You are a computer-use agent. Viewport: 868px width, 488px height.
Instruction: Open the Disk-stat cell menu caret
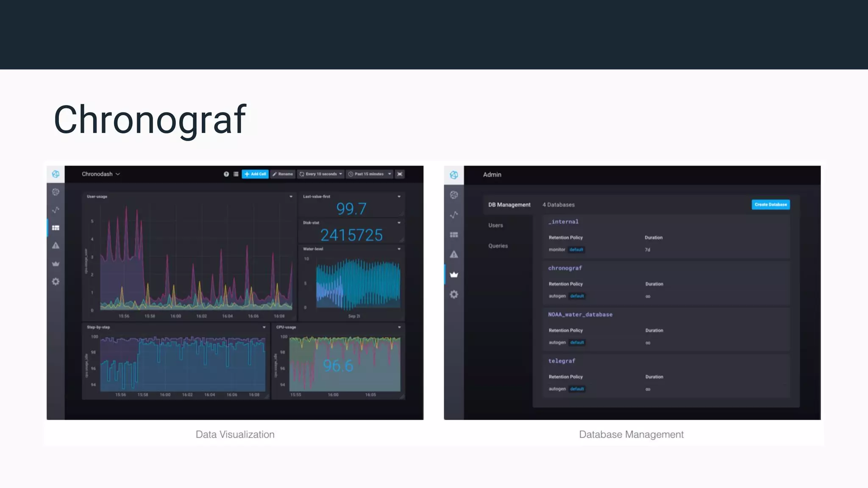coord(399,223)
